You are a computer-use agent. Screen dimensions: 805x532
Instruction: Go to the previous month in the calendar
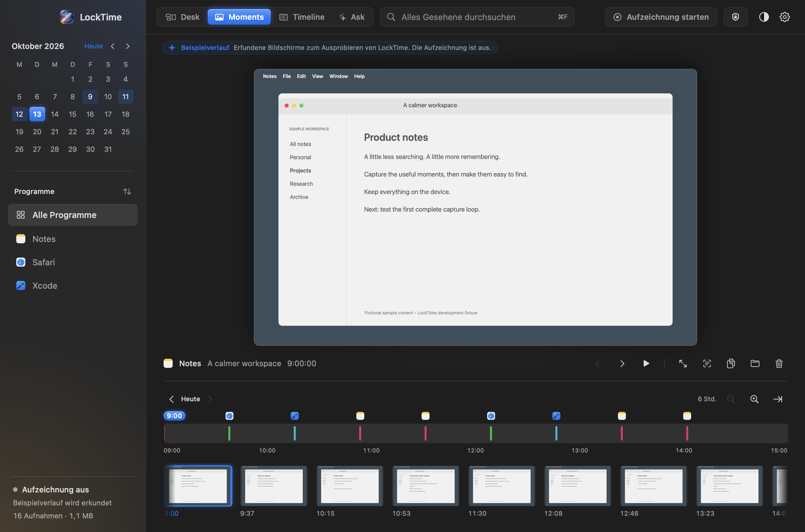[113, 46]
